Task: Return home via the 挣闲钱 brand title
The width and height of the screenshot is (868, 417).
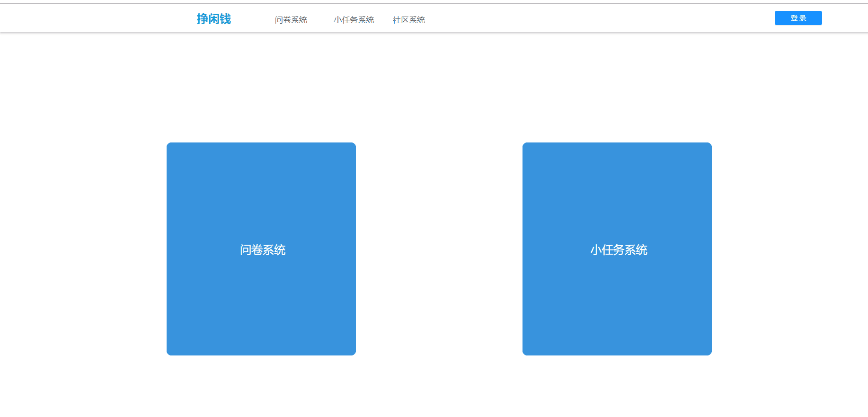Action: (x=214, y=19)
